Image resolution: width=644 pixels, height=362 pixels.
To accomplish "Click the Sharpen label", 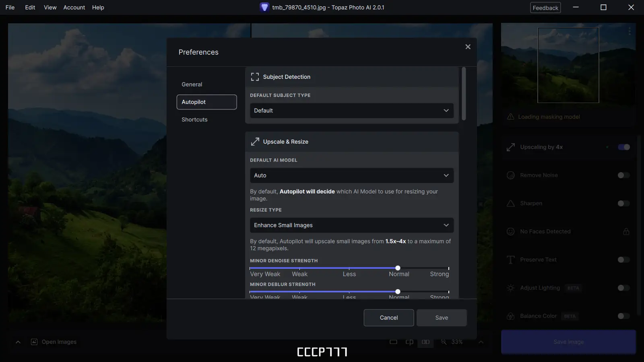I will point(531,204).
